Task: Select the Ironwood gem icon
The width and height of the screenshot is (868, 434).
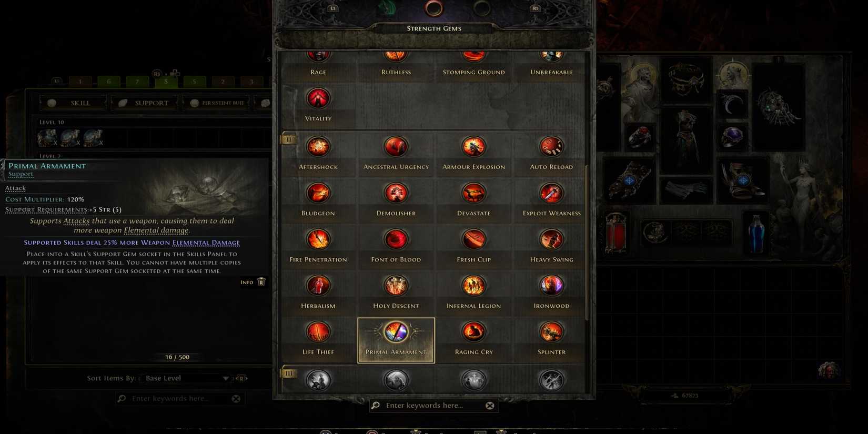Action: (x=551, y=286)
